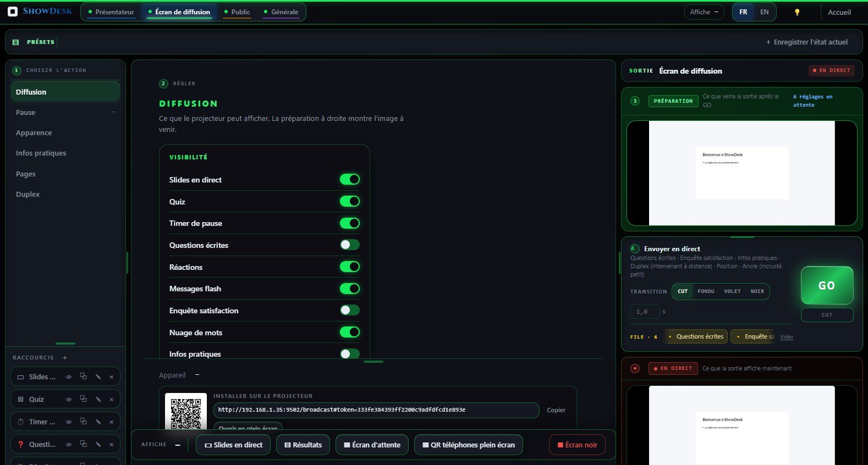
Task: Click the transition duration field
Action: click(x=645, y=312)
